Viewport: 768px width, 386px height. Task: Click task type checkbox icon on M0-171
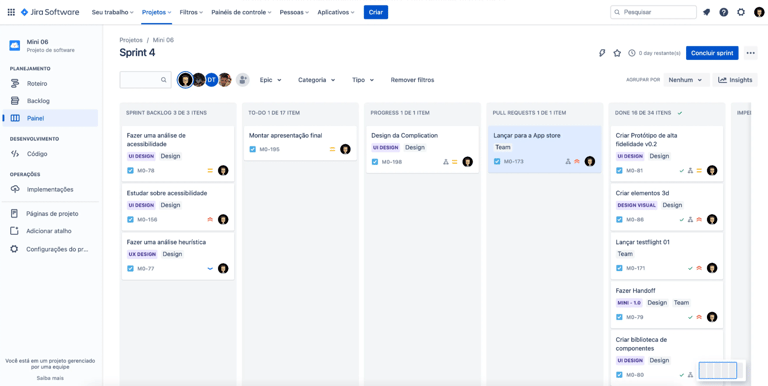[x=619, y=268]
